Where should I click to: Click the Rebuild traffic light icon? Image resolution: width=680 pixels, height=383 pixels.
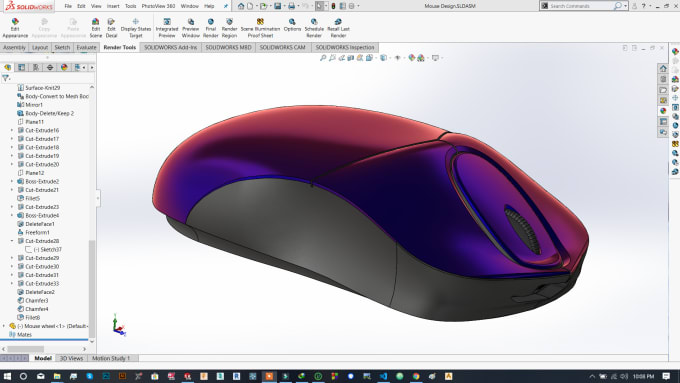pos(333,6)
